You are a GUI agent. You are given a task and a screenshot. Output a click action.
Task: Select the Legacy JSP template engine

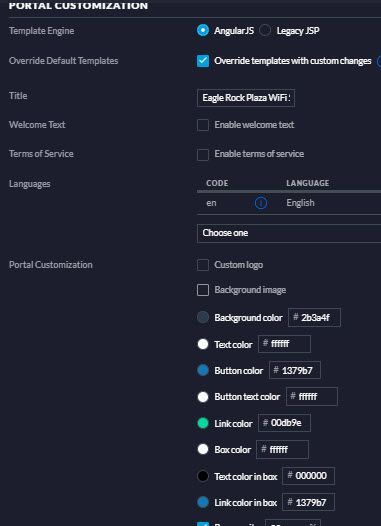pyautogui.click(x=265, y=31)
